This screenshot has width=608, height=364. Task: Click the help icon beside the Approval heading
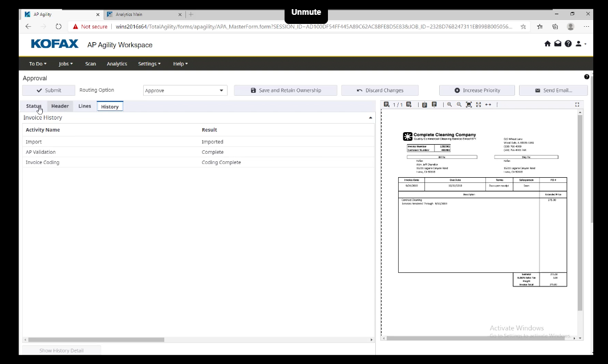point(586,77)
